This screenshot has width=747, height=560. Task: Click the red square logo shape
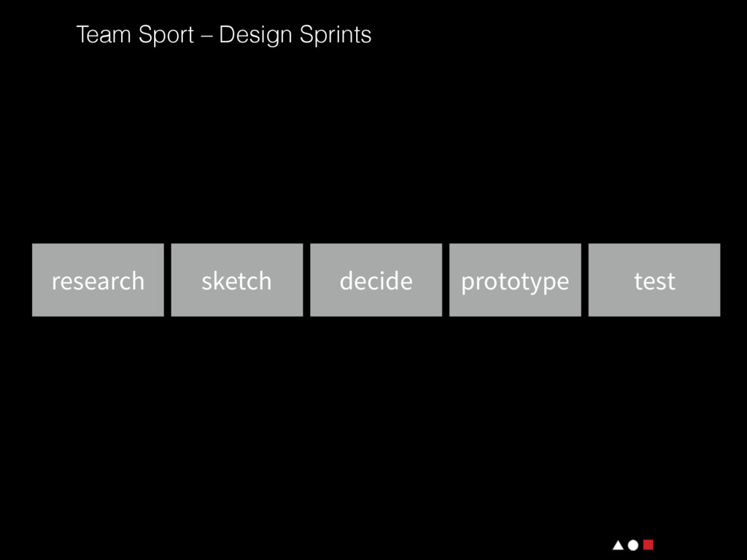coord(648,545)
